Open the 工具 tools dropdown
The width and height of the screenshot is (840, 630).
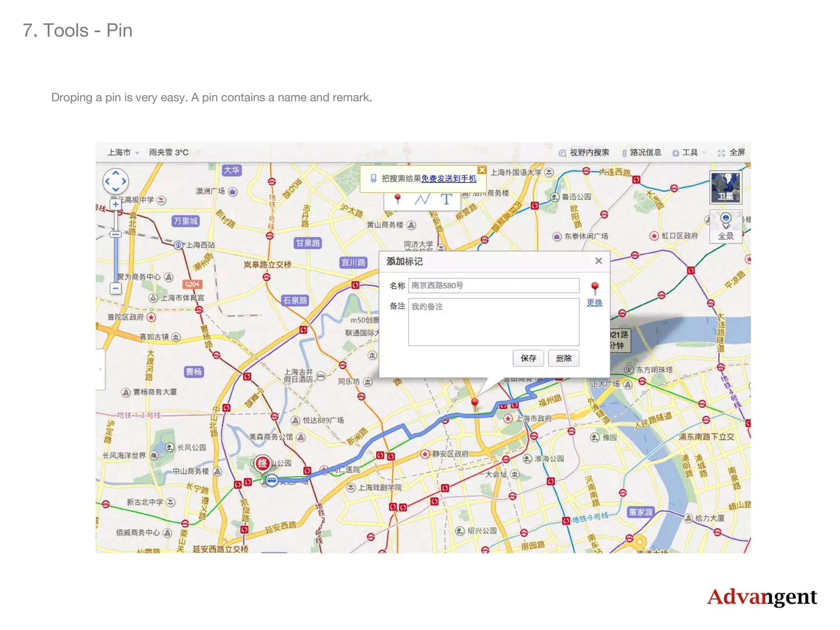(x=689, y=153)
